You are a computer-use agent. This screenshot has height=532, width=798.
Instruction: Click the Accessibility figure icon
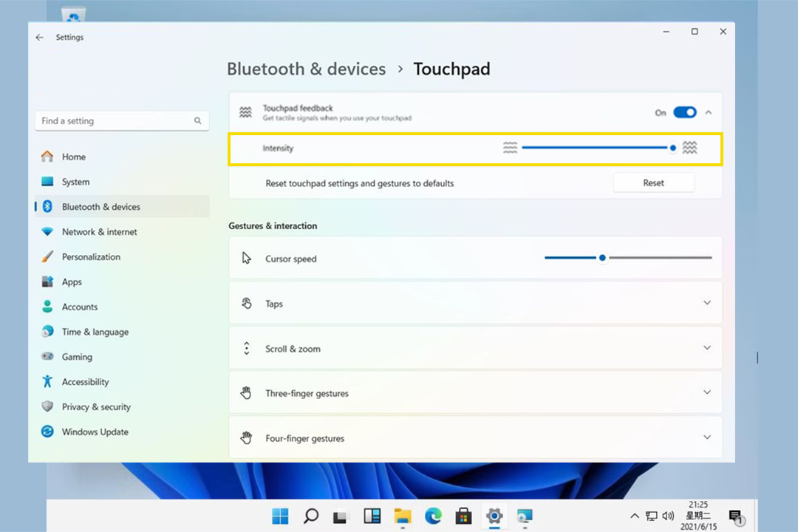[47, 382]
